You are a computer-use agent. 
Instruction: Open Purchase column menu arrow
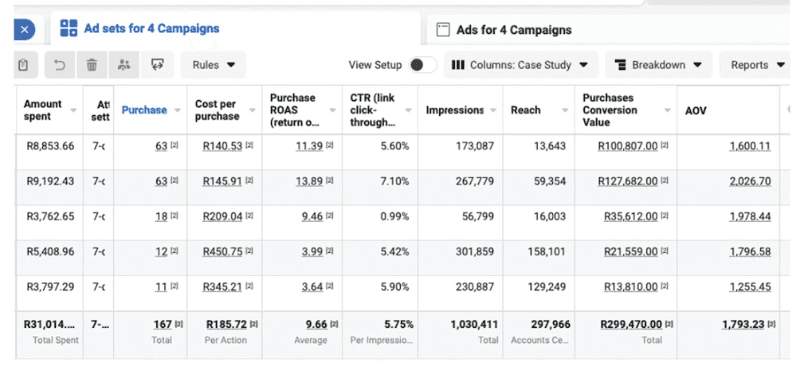(x=177, y=110)
